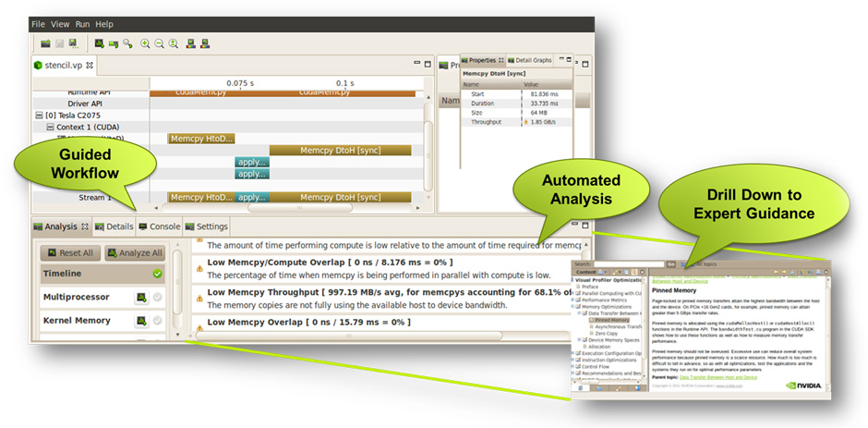Open the Run menu
The height and width of the screenshot is (428, 868).
[82, 23]
